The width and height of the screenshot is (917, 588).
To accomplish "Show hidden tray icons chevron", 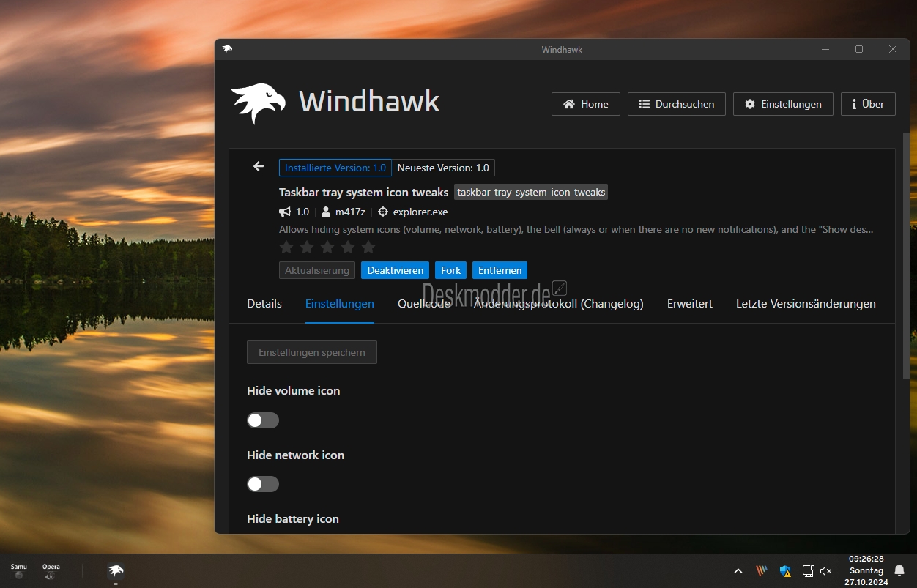I will pos(738,571).
